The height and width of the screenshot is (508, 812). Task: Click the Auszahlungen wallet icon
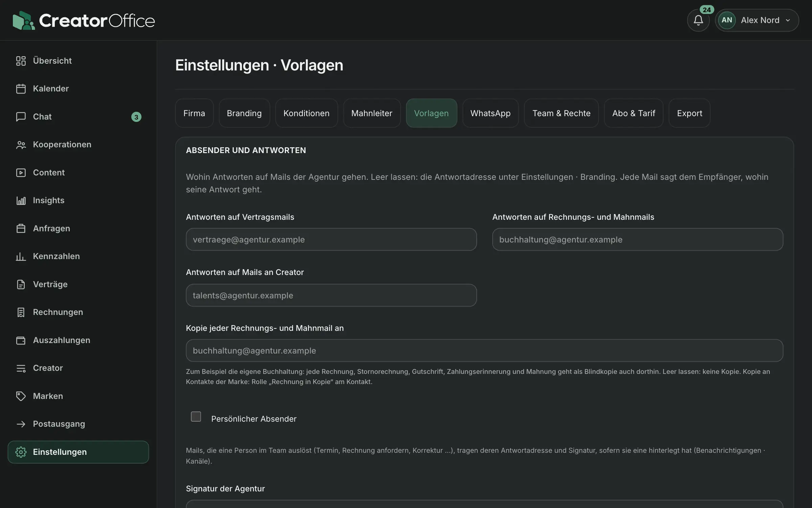(x=21, y=340)
